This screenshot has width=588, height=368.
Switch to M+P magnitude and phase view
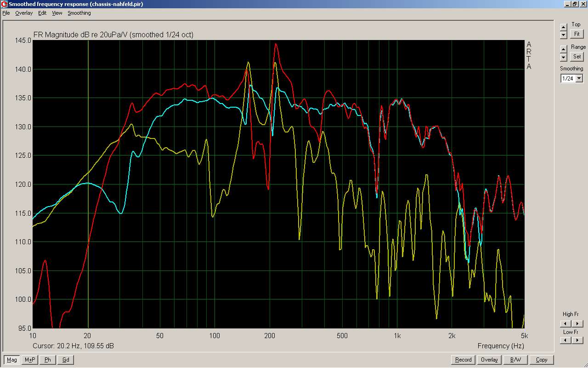point(30,360)
